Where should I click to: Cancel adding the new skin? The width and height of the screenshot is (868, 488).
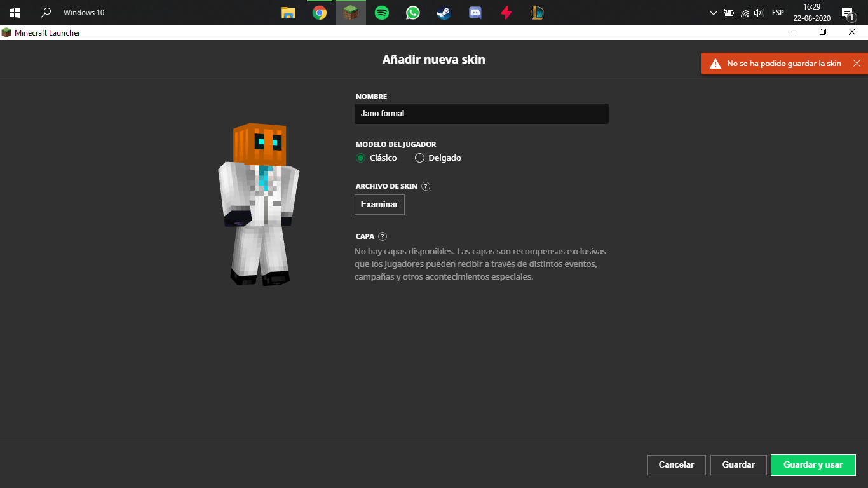(x=676, y=465)
